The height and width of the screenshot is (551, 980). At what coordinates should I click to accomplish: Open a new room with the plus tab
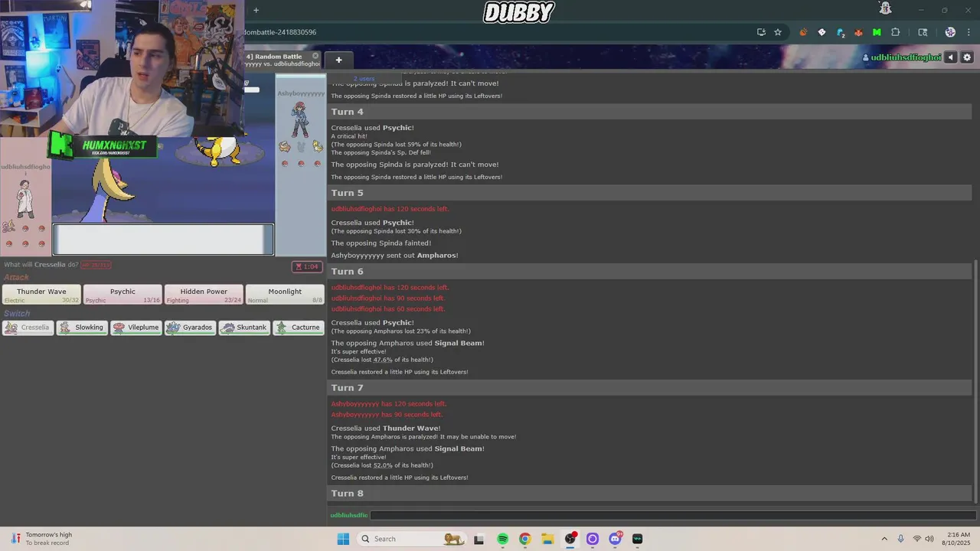(x=338, y=60)
